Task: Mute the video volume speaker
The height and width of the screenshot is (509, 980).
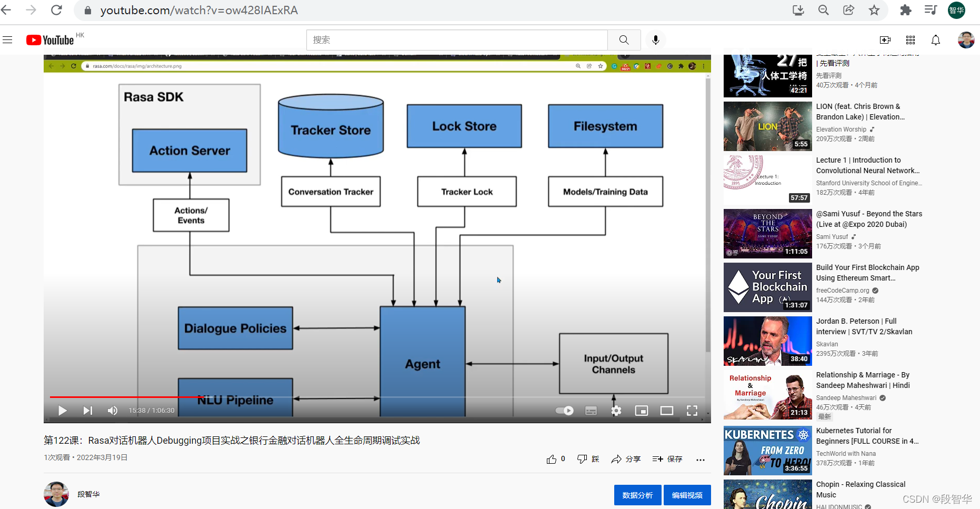Action: click(113, 411)
